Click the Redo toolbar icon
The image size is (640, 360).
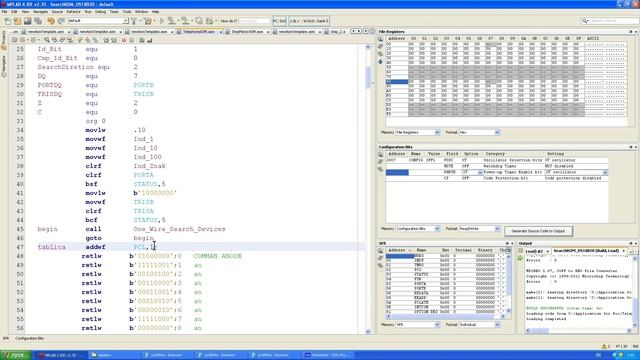click(x=61, y=21)
